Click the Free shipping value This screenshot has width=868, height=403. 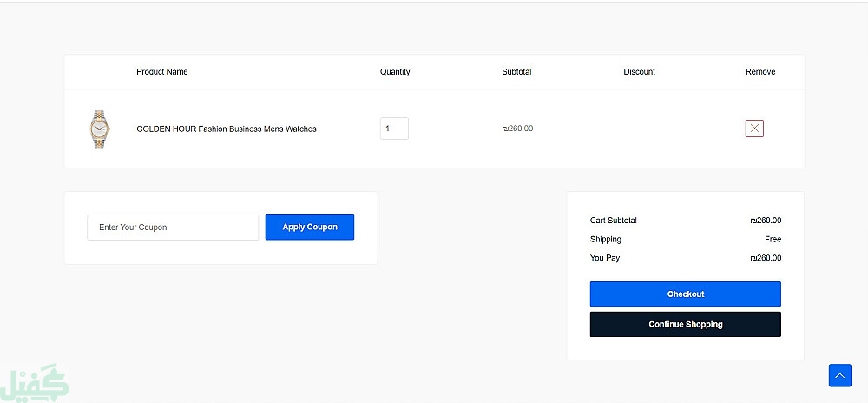point(773,240)
